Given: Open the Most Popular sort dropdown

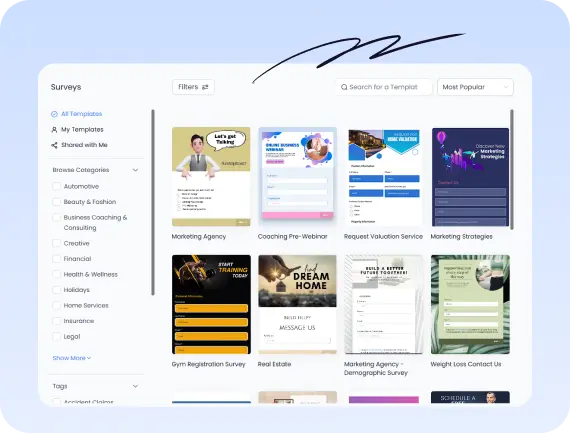Looking at the screenshot, I should tap(475, 87).
